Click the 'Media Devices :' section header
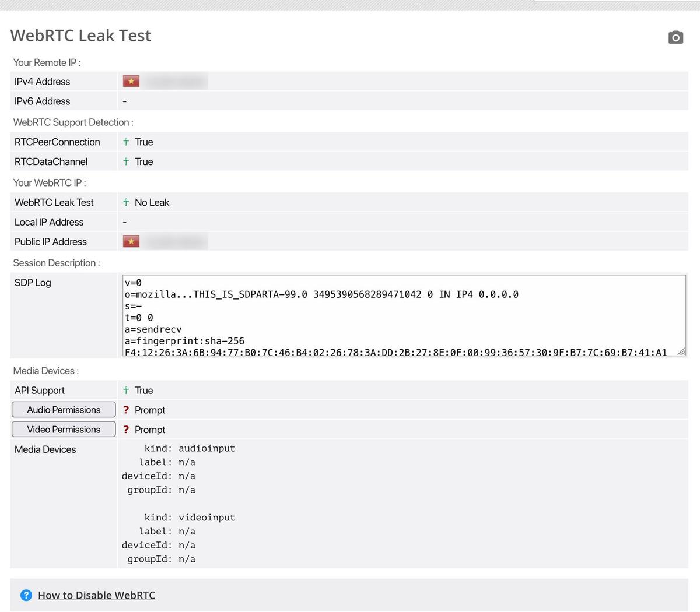Viewport: 700px width, 612px height. 46,371
